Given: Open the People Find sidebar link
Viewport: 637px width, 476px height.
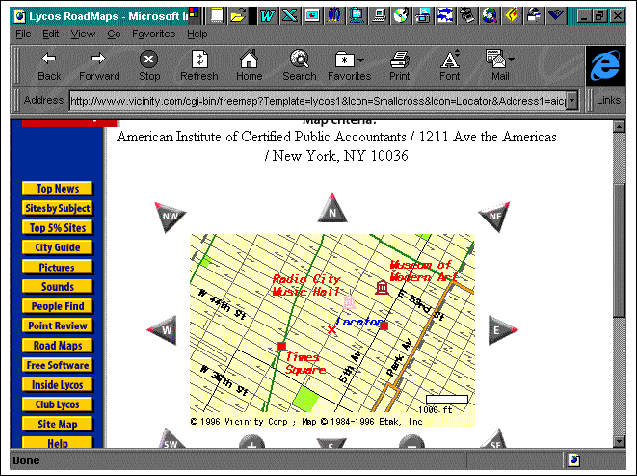Looking at the screenshot, I should pos(57,306).
